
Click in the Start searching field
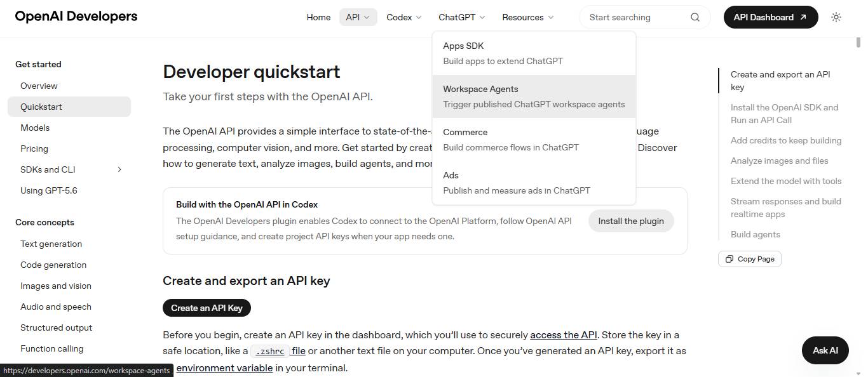click(x=635, y=17)
